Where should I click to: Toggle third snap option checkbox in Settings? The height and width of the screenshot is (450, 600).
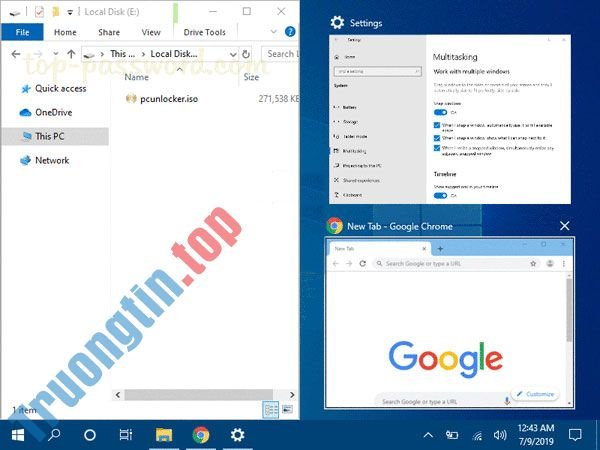[x=437, y=148]
